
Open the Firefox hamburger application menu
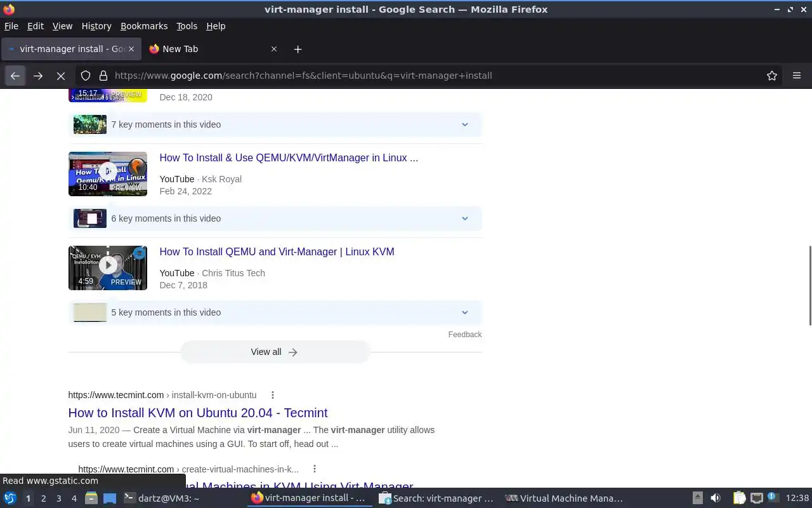tap(797, 76)
